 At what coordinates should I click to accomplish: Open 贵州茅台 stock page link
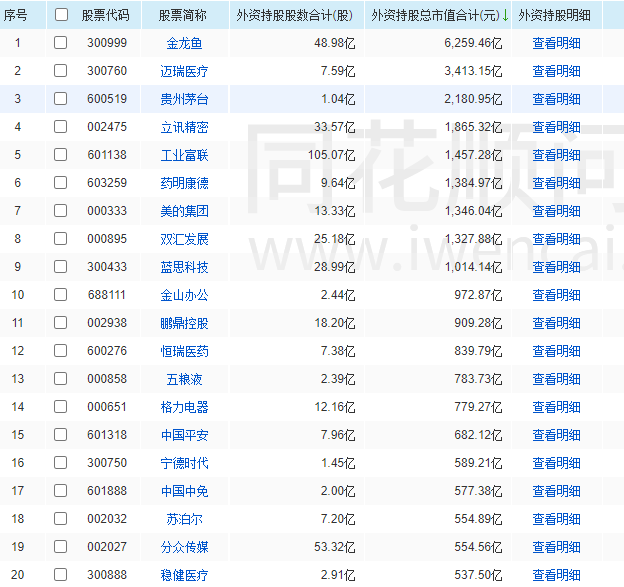click(x=184, y=99)
